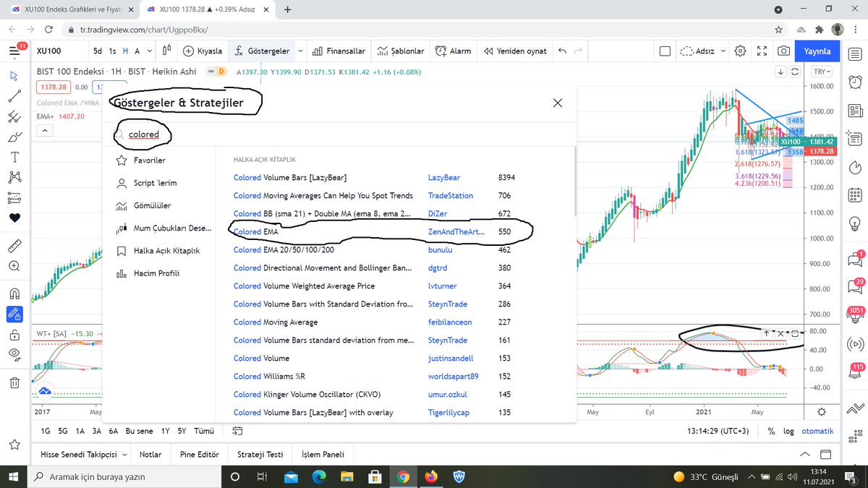Select the 5d interval in the top toolbar

[97, 51]
